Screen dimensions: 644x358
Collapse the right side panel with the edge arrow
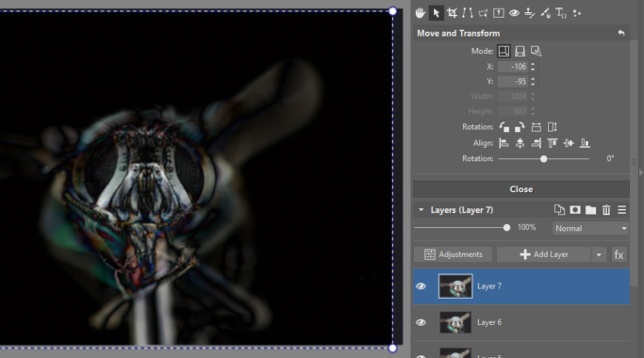pyautogui.click(x=641, y=172)
